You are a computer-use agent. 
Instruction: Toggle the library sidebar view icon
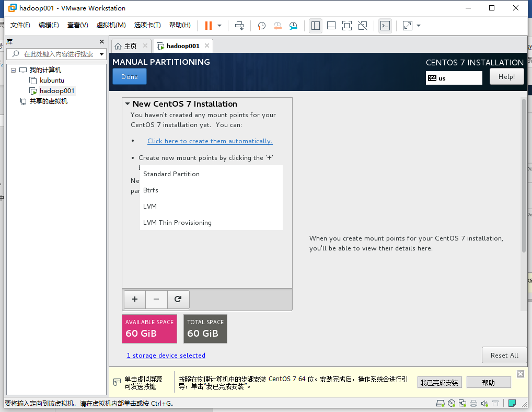pos(316,26)
